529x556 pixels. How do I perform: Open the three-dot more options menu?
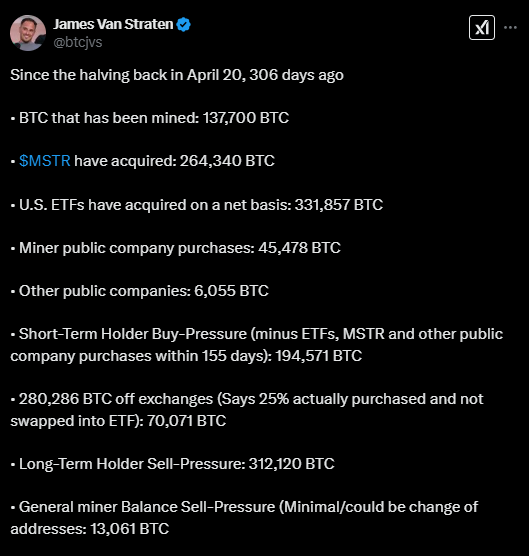click(x=510, y=27)
